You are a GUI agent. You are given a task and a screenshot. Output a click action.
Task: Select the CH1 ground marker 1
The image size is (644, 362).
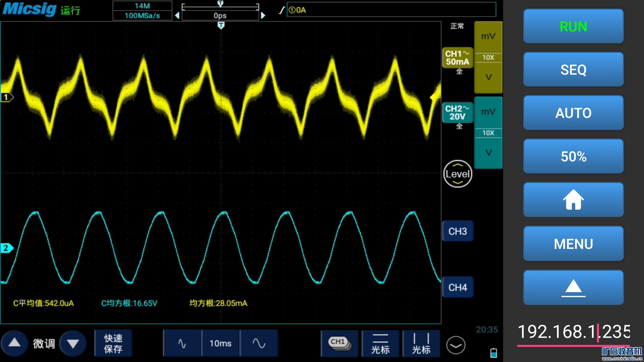(7, 97)
